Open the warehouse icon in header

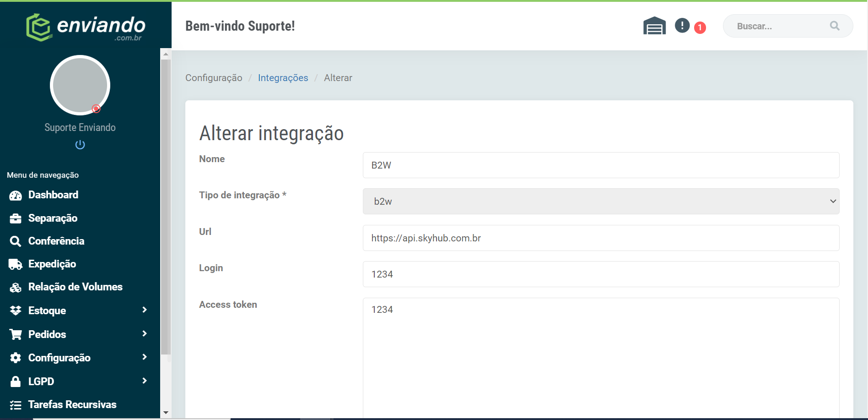pyautogui.click(x=654, y=26)
